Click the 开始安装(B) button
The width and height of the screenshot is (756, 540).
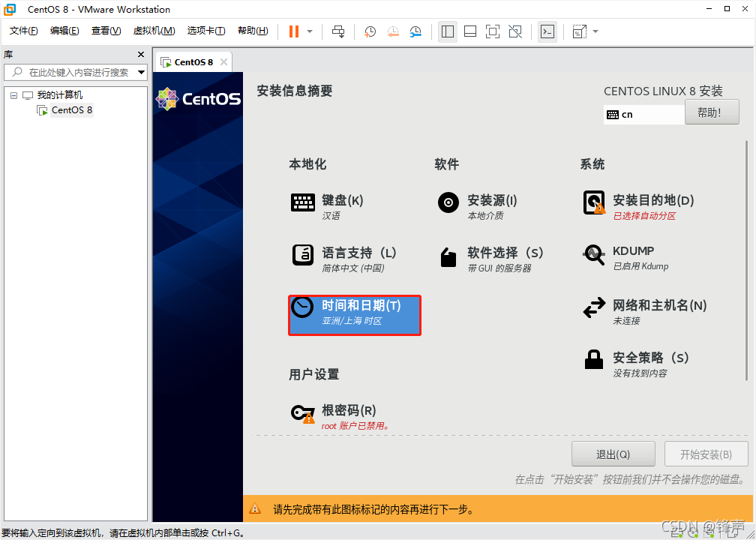coord(706,454)
